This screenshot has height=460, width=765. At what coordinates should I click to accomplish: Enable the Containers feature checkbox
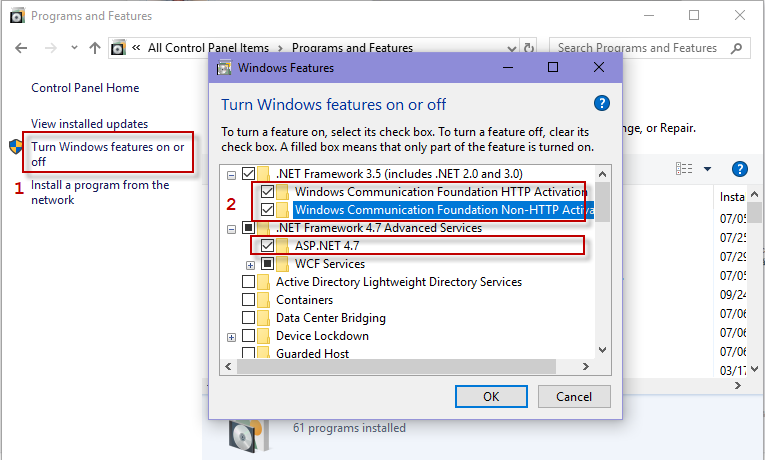[x=248, y=300]
